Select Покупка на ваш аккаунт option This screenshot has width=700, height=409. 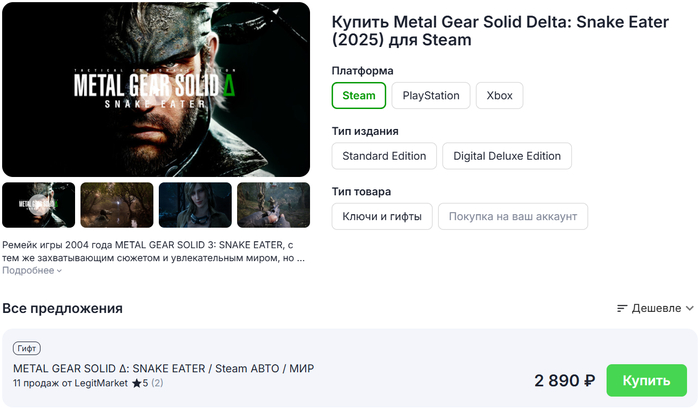pyautogui.click(x=513, y=216)
